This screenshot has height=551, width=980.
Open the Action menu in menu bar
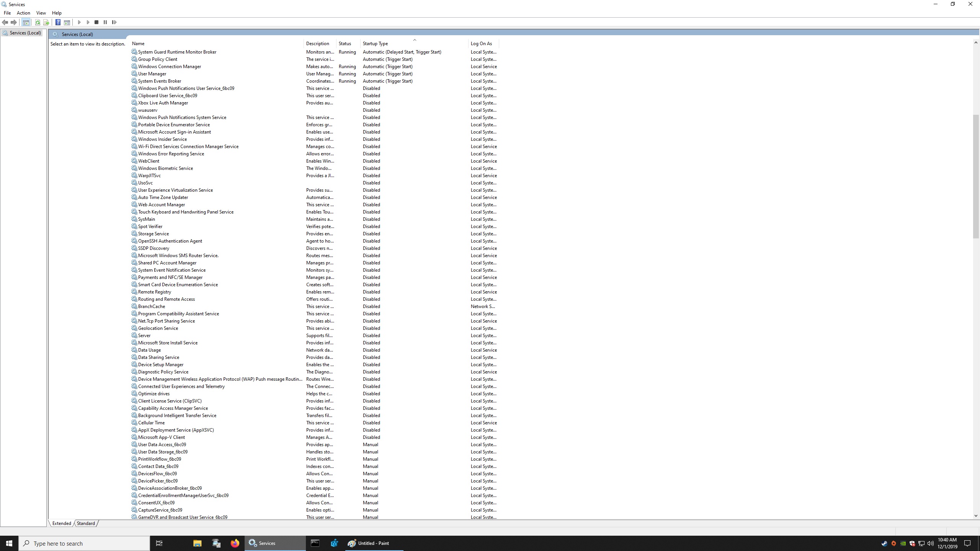tap(23, 13)
